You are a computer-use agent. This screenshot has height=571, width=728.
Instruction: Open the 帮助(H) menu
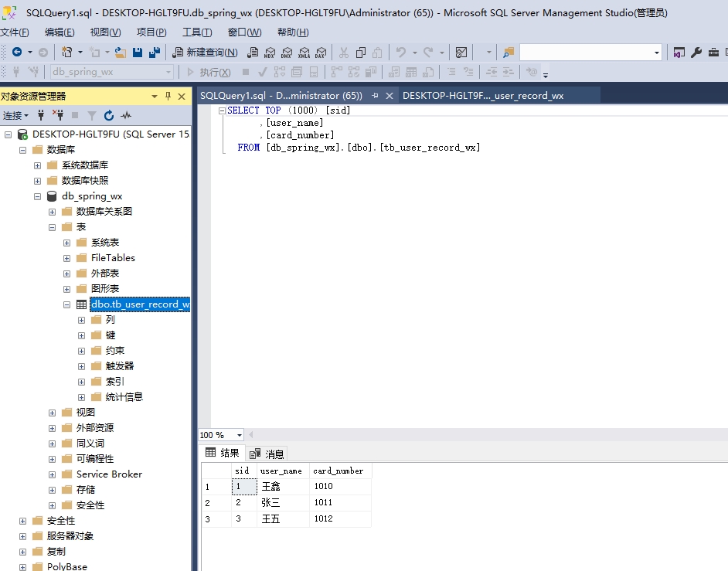point(293,32)
